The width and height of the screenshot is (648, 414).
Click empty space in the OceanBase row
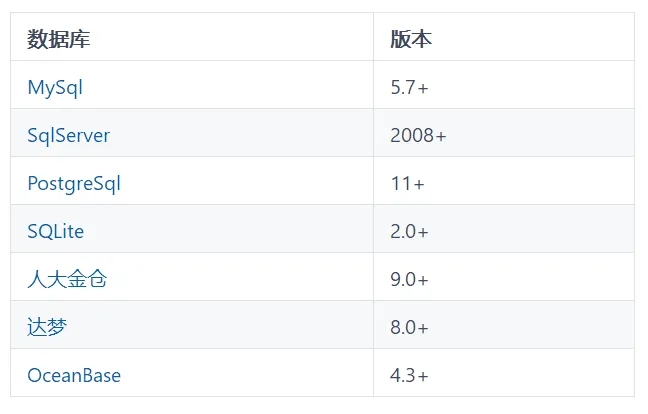tap(248, 372)
